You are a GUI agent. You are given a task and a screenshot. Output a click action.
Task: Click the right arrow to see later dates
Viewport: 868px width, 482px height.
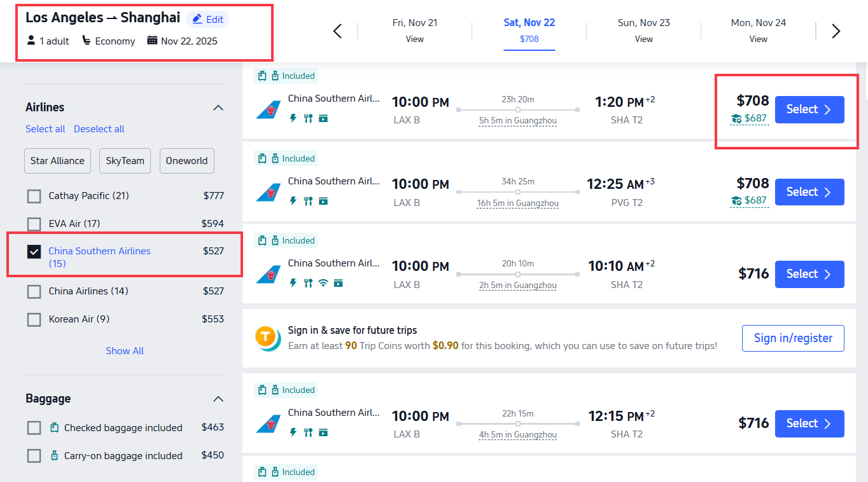pyautogui.click(x=836, y=30)
